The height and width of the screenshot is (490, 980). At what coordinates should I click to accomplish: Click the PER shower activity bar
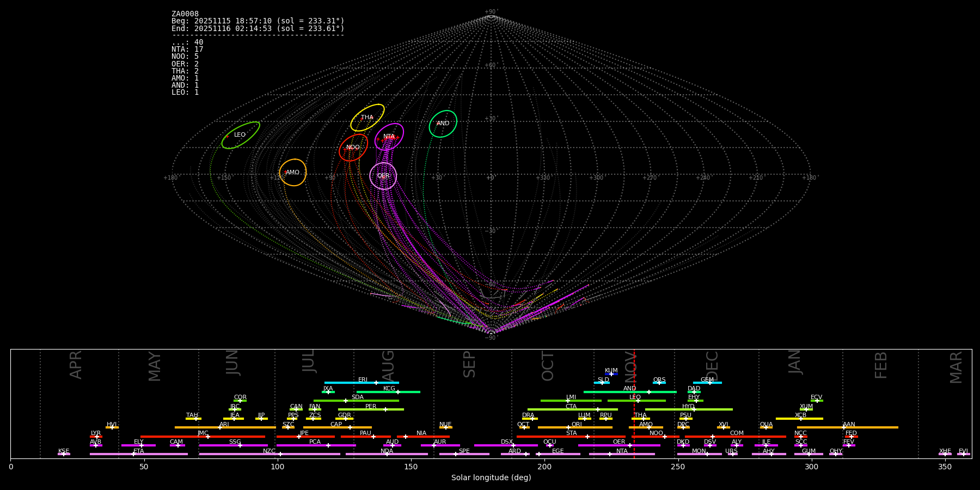point(371,409)
